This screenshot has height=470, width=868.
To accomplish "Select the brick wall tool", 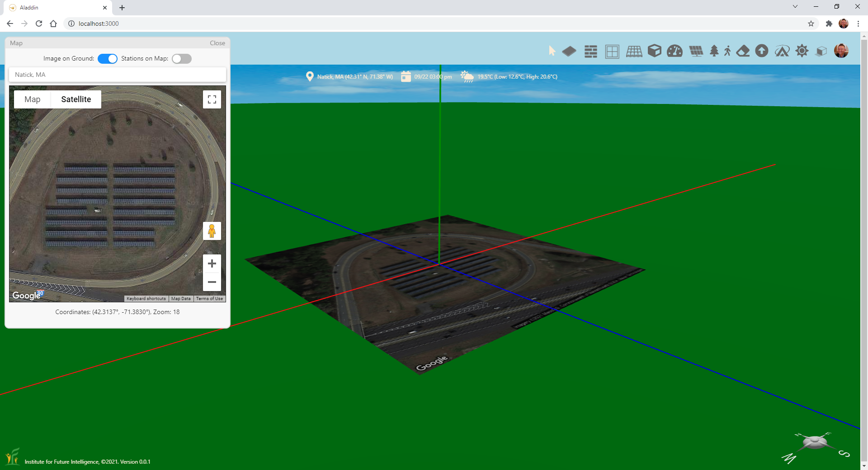I will pos(590,52).
